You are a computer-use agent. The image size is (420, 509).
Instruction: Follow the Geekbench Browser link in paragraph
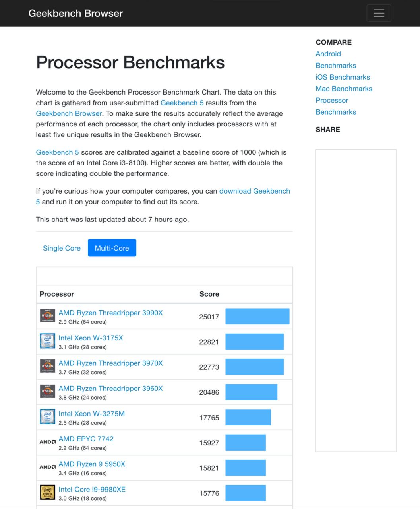click(x=69, y=113)
